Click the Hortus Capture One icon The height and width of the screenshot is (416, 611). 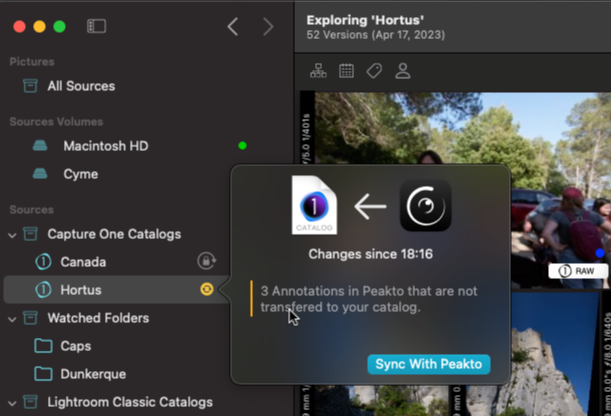click(x=43, y=290)
